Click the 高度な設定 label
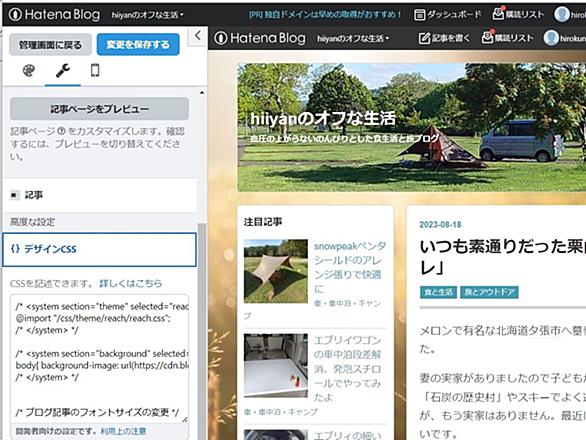The height and width of the screenshot is (440, 586). pyautogui.click(x=32, y=222)
